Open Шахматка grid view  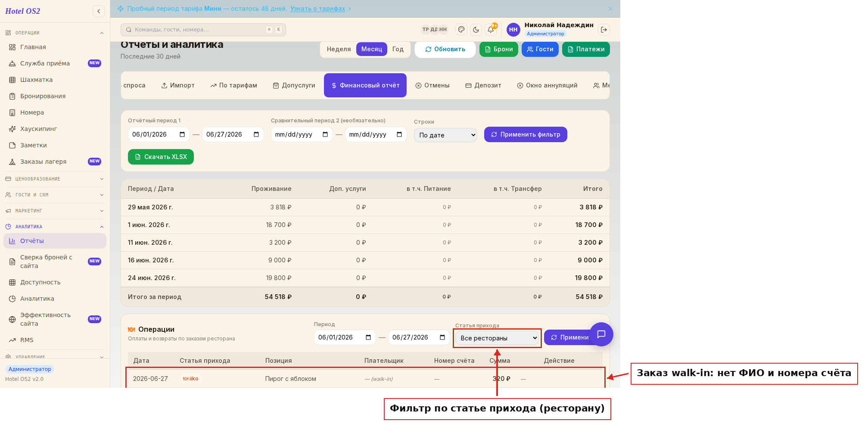point(55,80)
